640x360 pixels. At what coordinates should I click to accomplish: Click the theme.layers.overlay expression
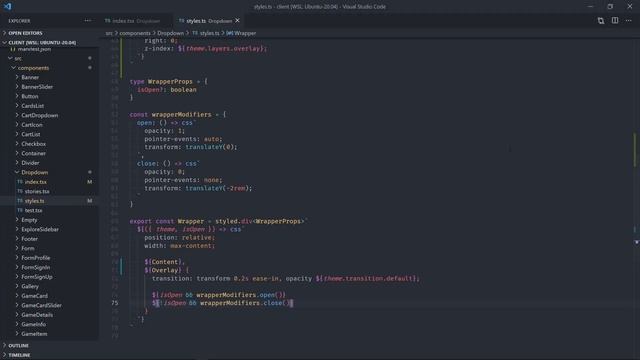tap(222, 49)
